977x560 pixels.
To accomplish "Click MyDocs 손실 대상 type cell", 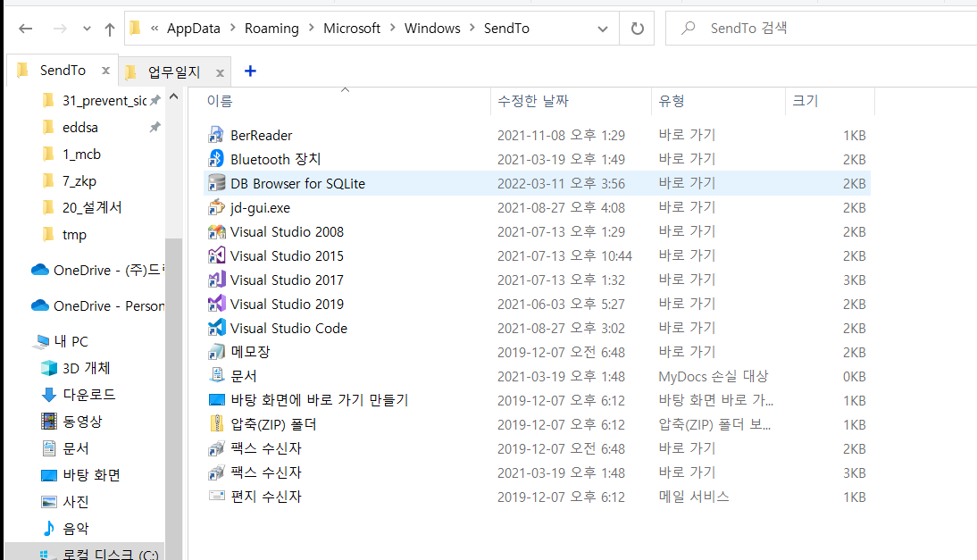I will tap(713, 376).
